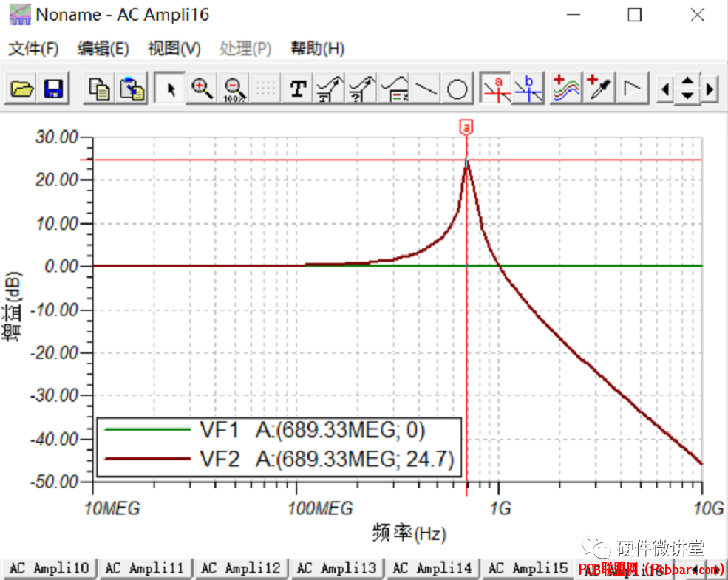Open the 帮助(H) menu
The image size is (728, 580).
(x=318, y=48)
